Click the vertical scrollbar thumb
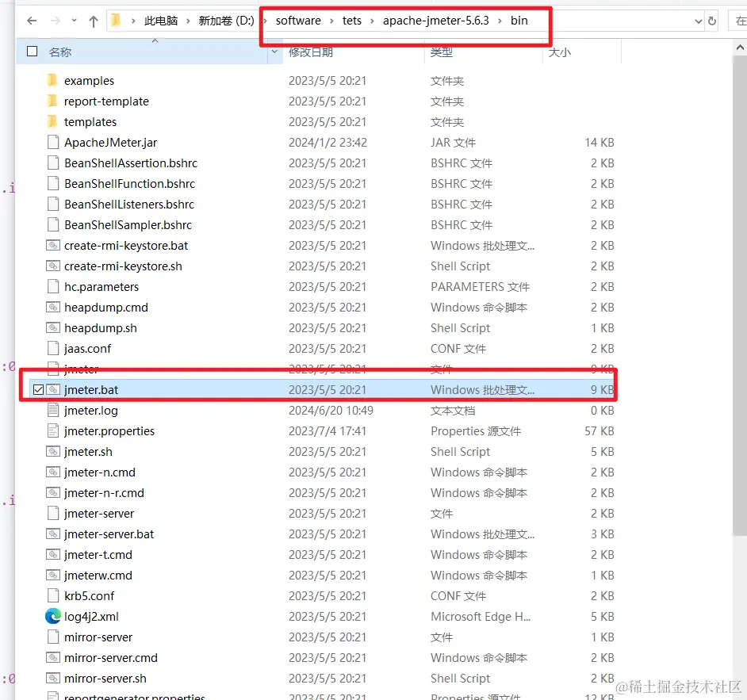The image size is (747, 700). pyautogui.click(x=739, y=295)
